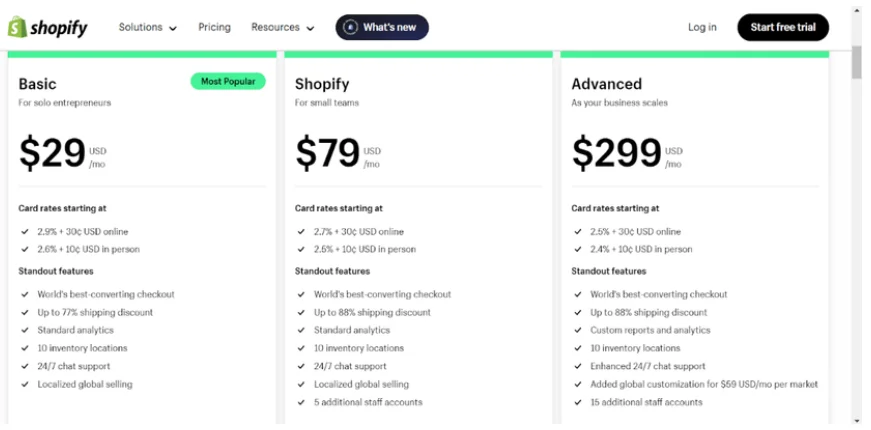Select the Advanced plan heading
Screen dimensions: 871x430
(607, 84)
